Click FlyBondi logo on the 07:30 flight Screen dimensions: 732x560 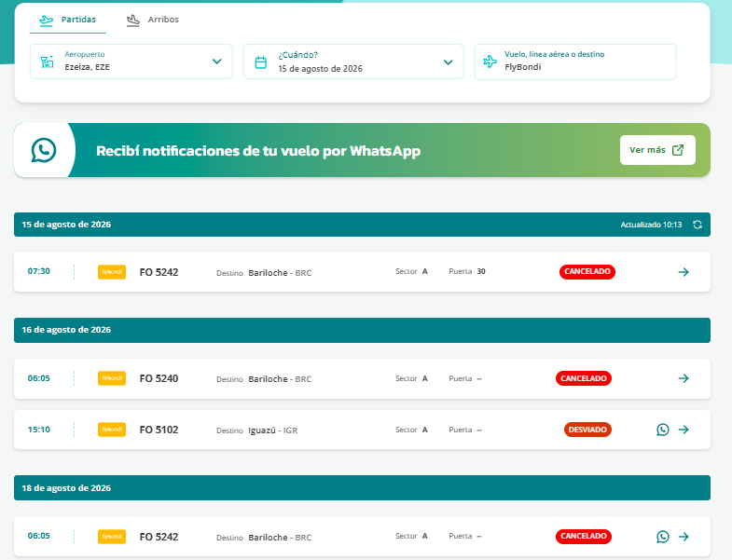pos(112,272)
